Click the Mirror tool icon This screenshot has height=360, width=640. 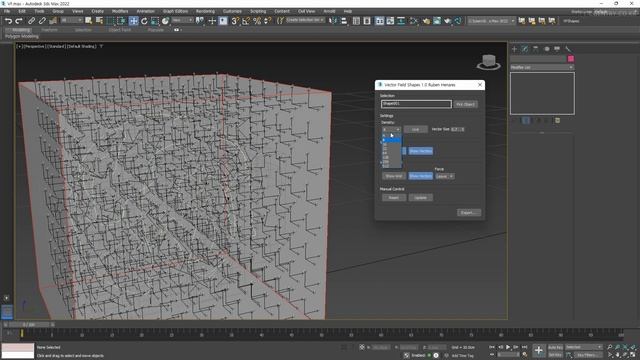[x=333, y=21]
